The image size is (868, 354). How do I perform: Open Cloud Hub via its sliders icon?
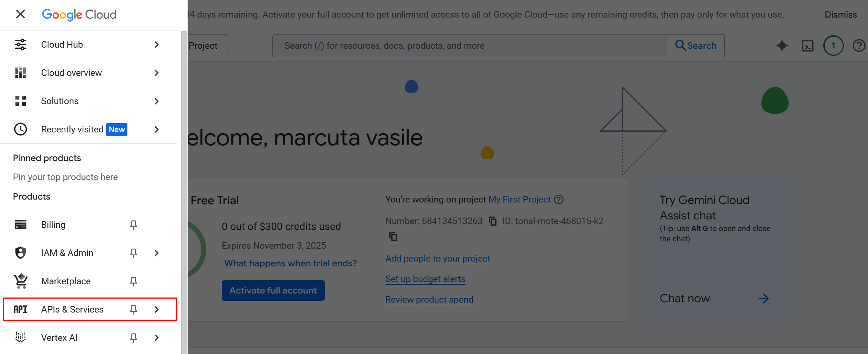pos(21,44)
